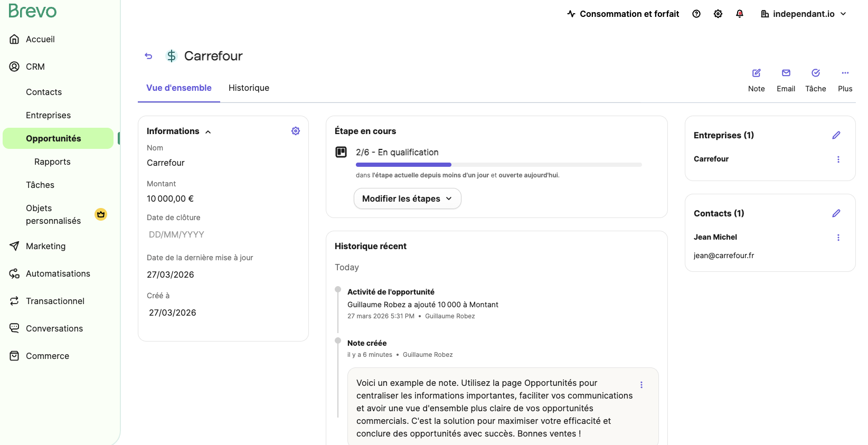Click the stage progress bar

tap(499, 165)
